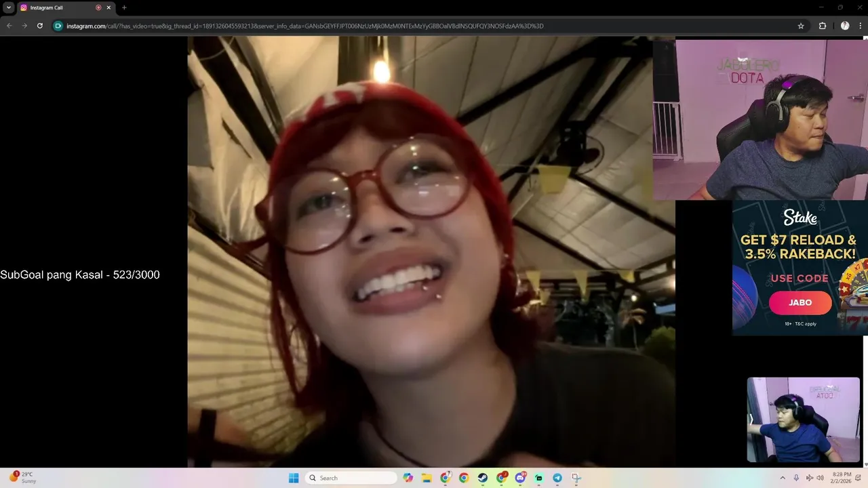Open the Chrome icon just left of Steam
The height and width of the screenshot is (488, 868).
click(464, 478)
